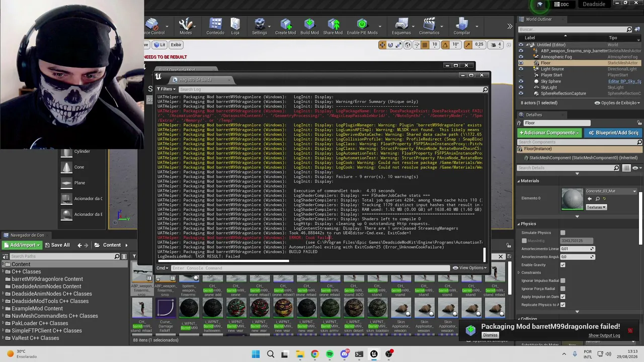Viewport: 644px width, 362px height.
Task: Open Unreal Editor from the taskbar
Action: (x=374, y=354)
